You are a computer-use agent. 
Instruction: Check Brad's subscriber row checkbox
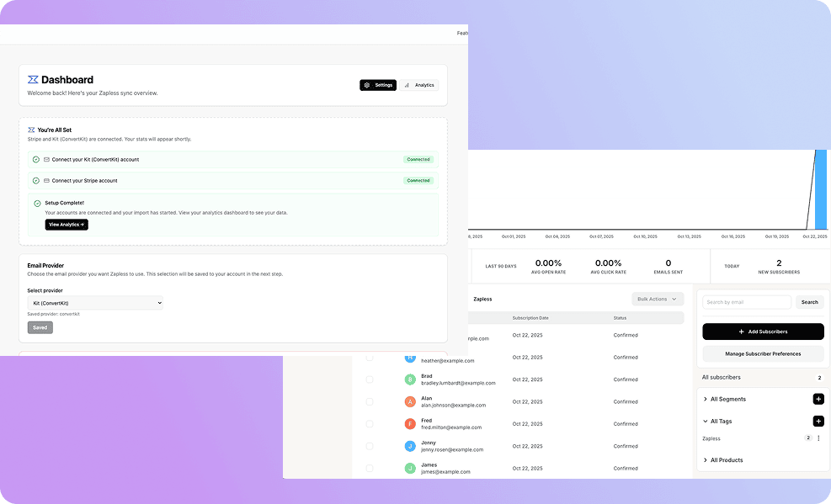pos(368,379)
